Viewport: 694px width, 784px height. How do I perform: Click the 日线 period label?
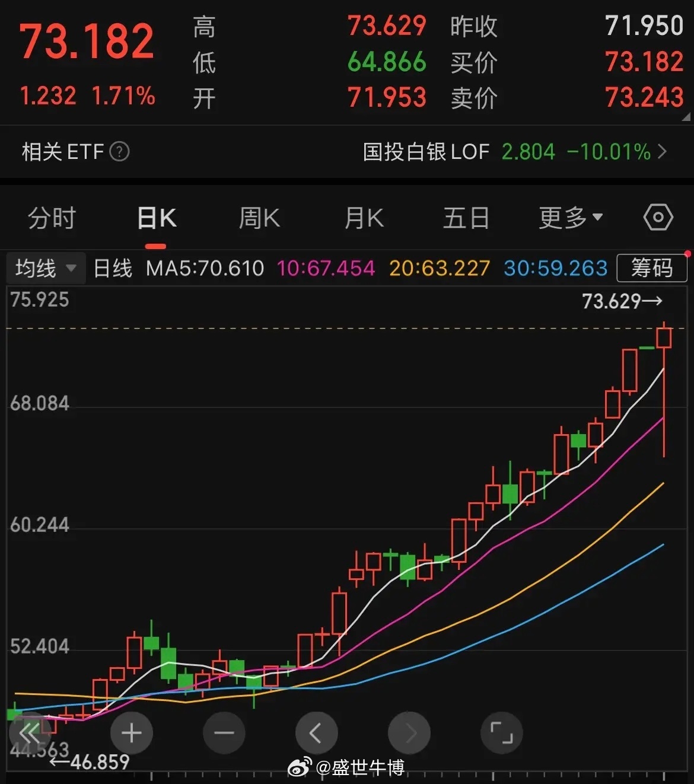[112, 268]
